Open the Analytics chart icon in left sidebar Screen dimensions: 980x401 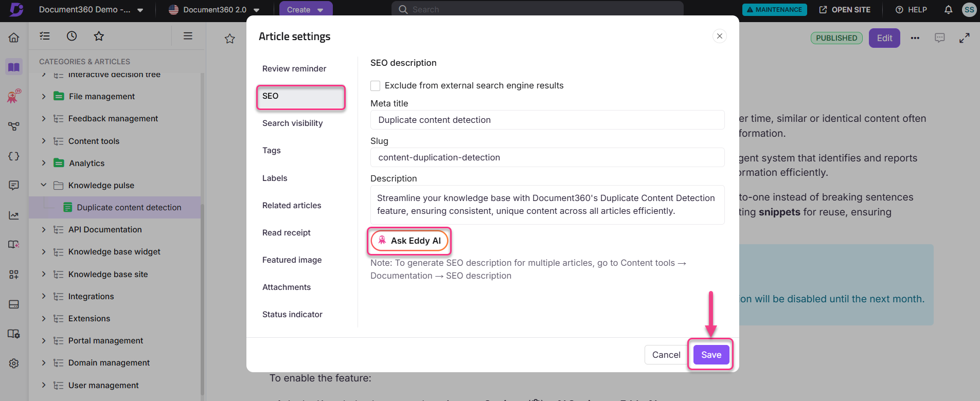coord(14,215)
